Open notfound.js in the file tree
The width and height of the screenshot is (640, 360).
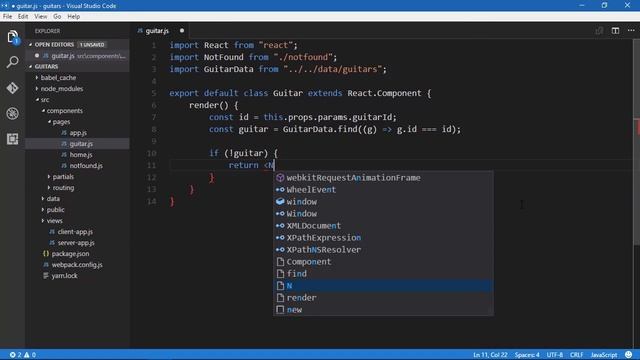[86, 166]
